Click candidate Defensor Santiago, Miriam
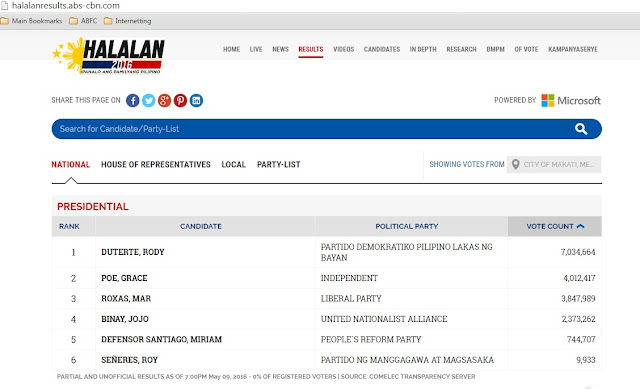 162,340
